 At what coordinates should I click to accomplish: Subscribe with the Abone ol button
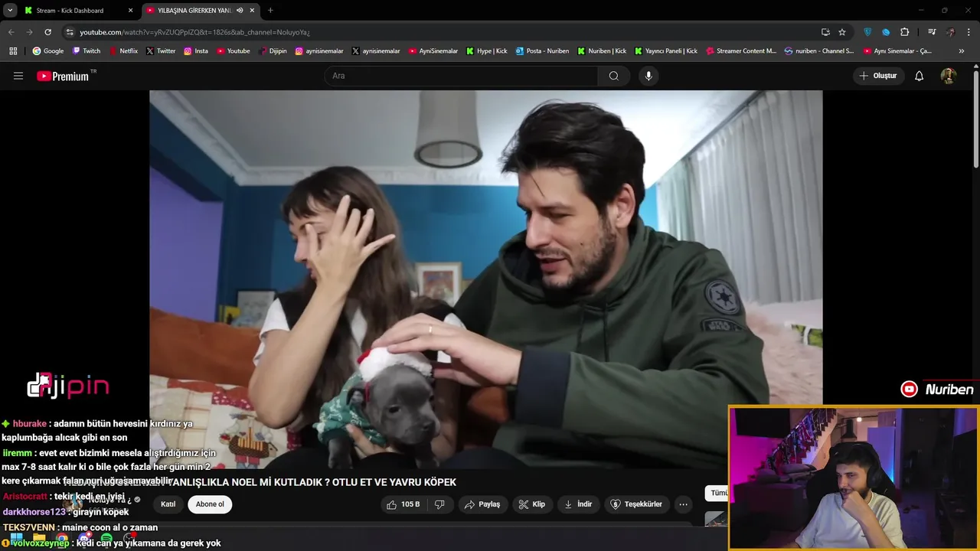coord(210,504)
